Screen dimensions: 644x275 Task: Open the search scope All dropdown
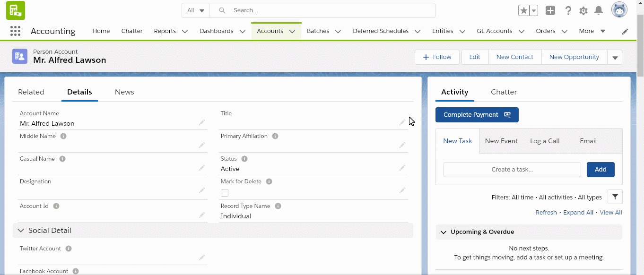point(196,10)
